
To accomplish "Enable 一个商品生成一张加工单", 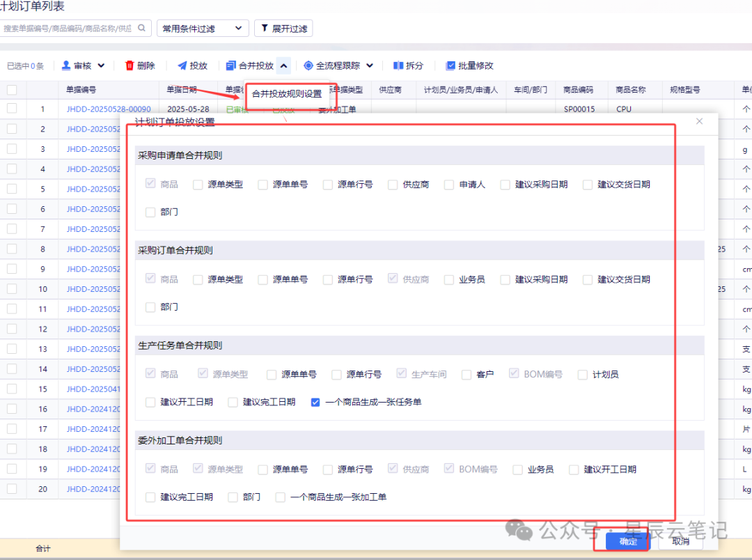I will click(x=281, y=497).
